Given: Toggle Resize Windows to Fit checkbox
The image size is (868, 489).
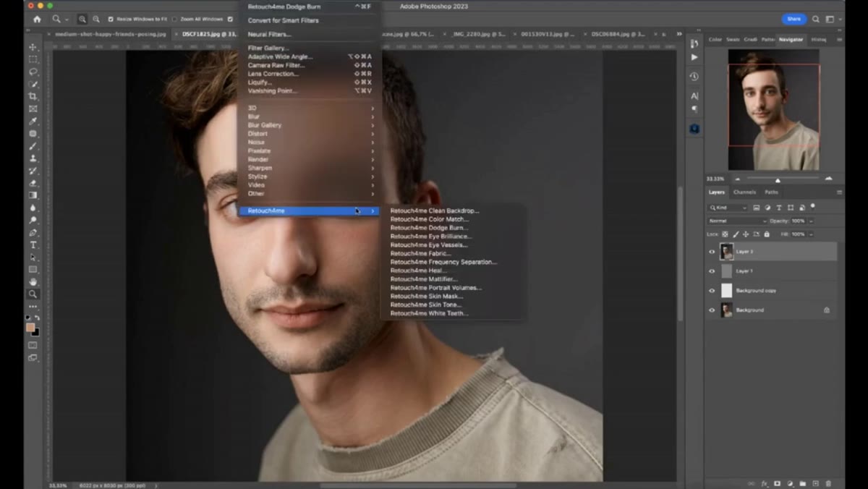Looking at the screenshot, I should [x=111, y=19].
